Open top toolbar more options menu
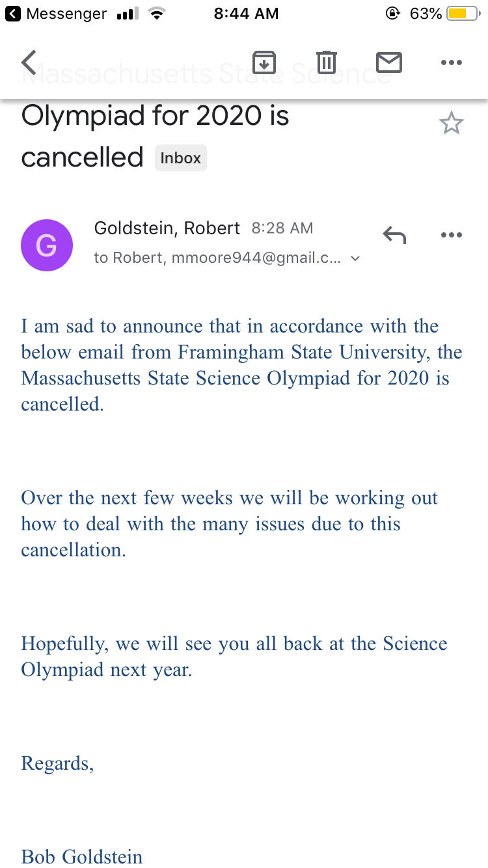This screenshot has width=488, height=868. (451, 62)
